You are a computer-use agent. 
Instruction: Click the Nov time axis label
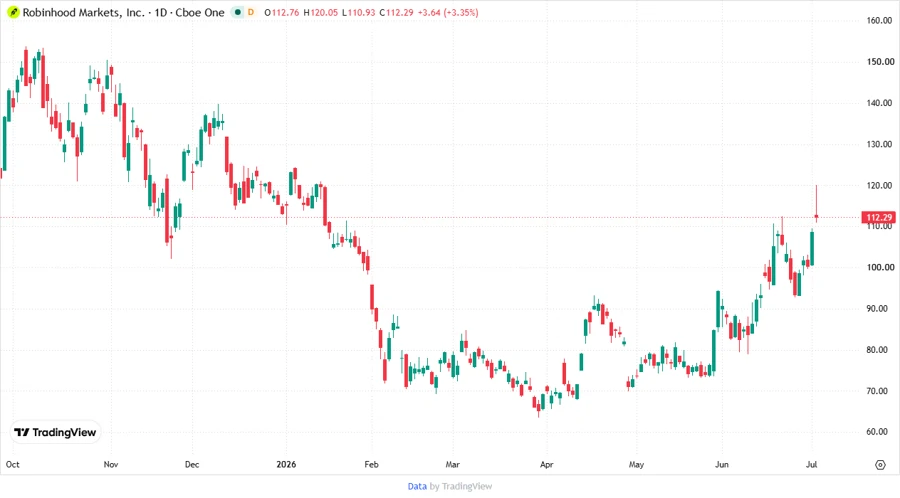tap(111, 464)
